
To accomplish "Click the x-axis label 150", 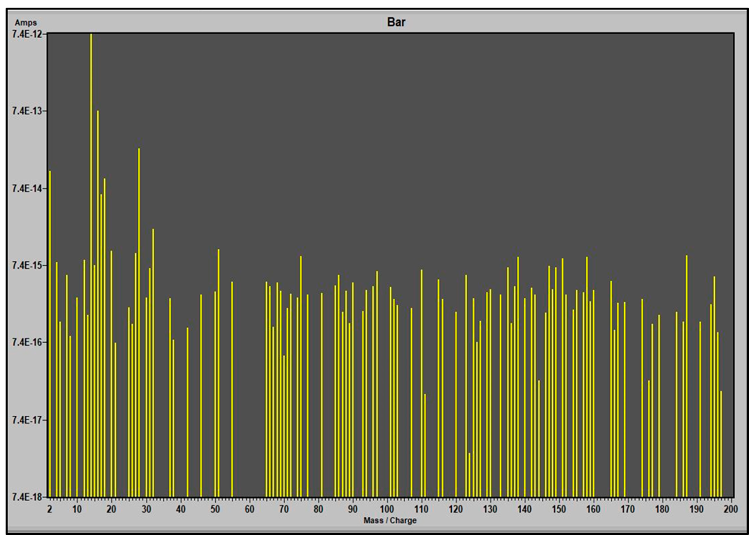I will click(559, 509).
